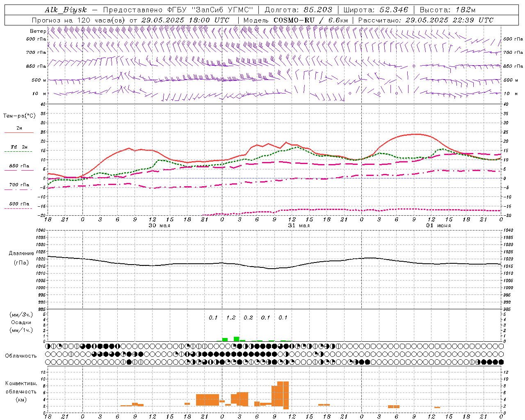This screenshot has width=525, height=420.
Task: Click the '01 июня' date label
Action: pos(438,226)
